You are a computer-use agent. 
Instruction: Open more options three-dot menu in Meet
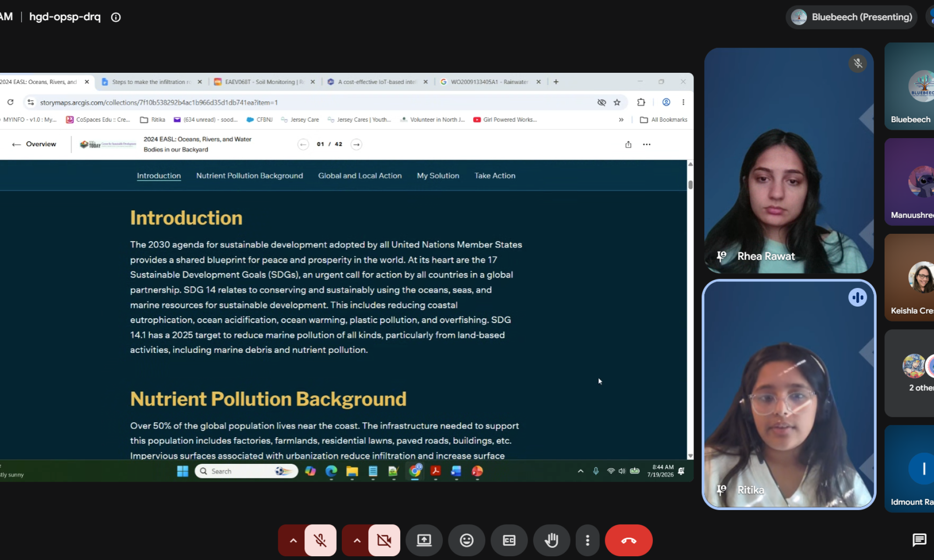tap(587, 540)
